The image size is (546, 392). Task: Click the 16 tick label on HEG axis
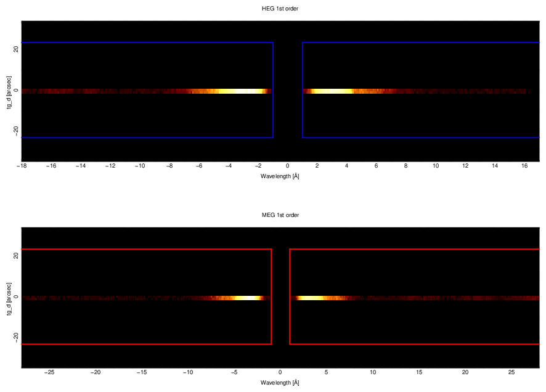(524, 166)
